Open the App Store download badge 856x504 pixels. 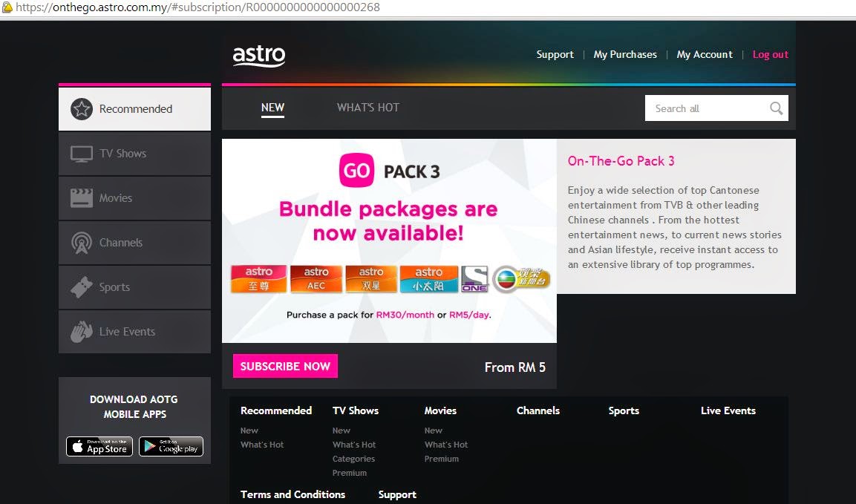click(x=99, y=446)
